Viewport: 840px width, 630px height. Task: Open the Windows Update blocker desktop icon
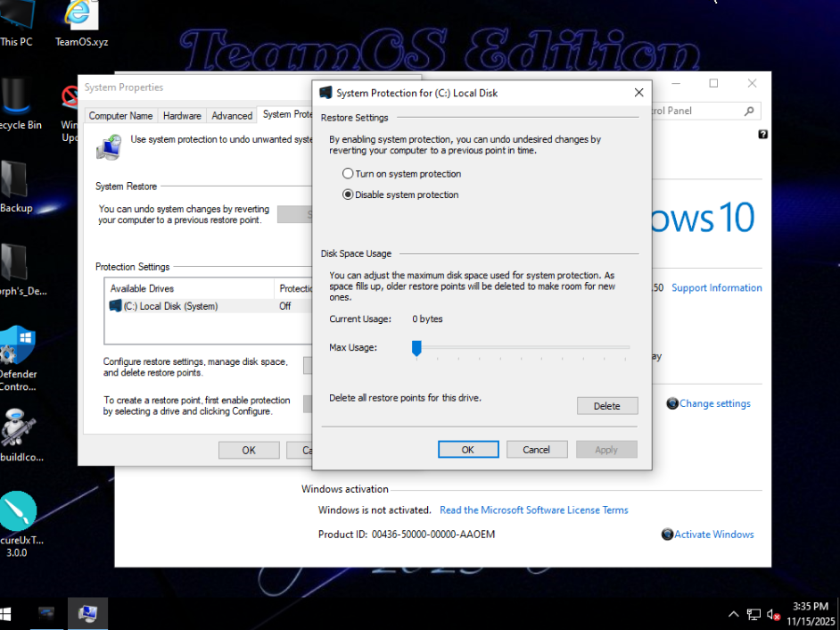(70, 113)
